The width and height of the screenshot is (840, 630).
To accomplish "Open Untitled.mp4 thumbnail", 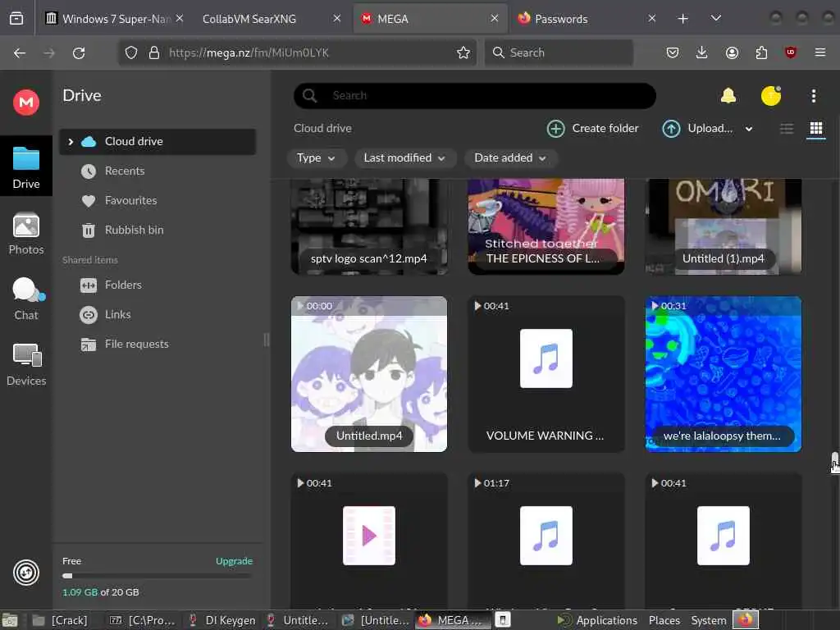I will [x=369, y=374].
